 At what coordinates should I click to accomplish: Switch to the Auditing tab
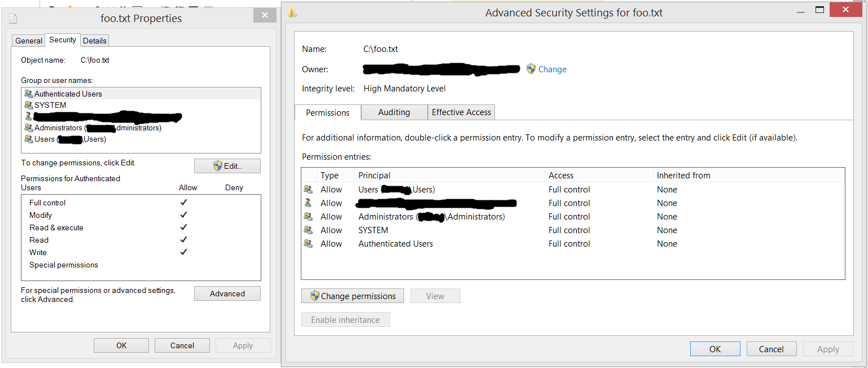click(394, 112)
